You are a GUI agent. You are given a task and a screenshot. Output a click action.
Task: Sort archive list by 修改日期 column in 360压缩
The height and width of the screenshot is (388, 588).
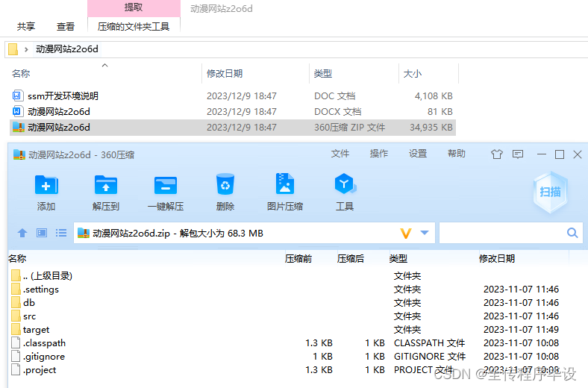point(497,259)
